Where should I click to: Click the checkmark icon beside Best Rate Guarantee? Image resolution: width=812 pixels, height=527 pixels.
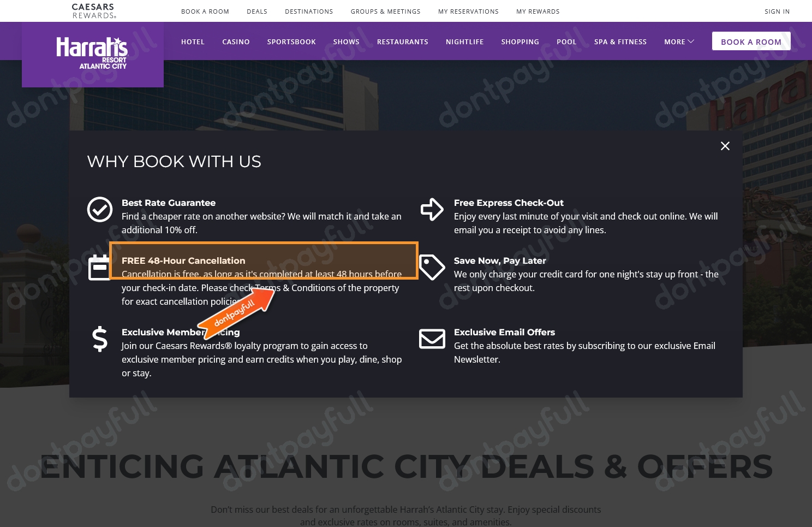pos(100,209)
